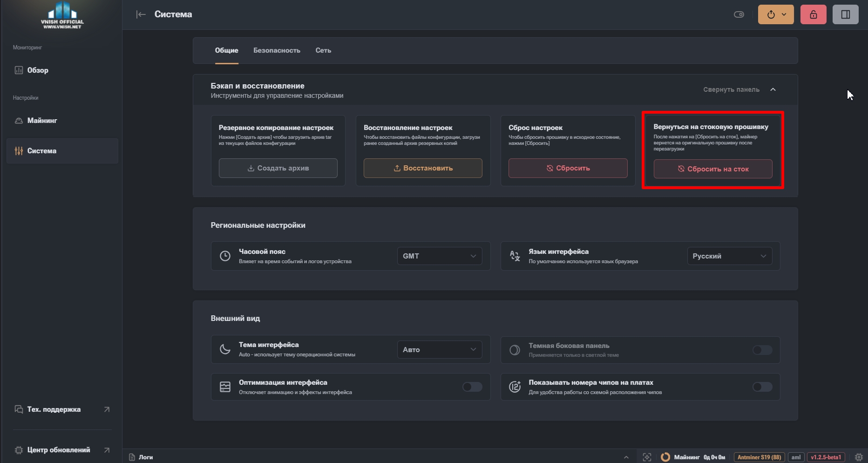The image size is (868, 463).
Task: Click the toggle icon in top header
Action: (739, 14)
